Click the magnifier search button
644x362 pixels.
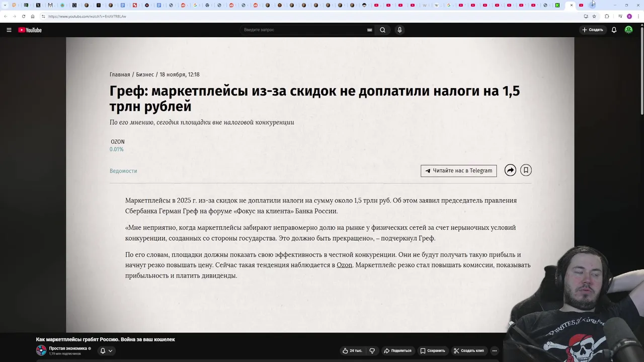(x=382, y=30)
